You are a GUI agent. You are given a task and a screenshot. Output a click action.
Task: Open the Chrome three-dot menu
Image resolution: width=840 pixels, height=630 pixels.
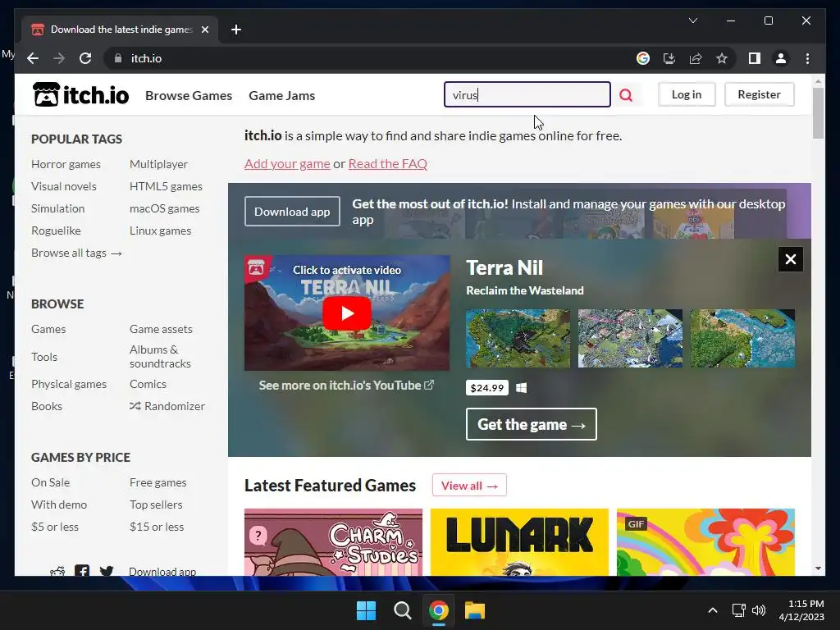[807, 58]
